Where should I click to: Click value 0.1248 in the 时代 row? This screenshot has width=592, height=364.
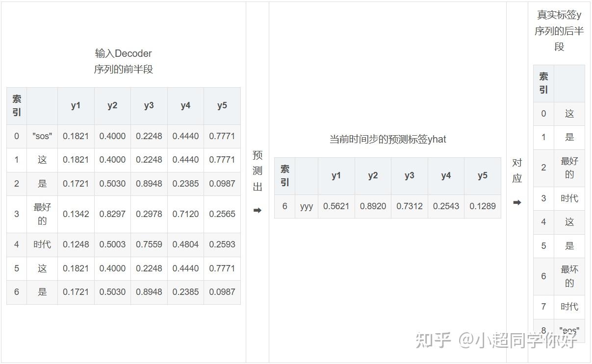pos(76,244)
